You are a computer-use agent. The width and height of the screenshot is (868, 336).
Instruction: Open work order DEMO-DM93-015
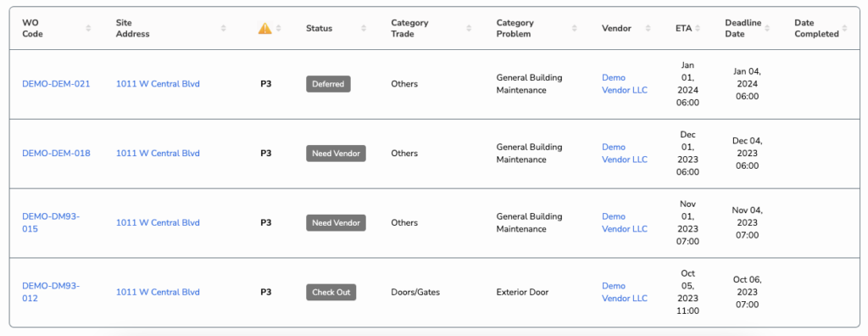[51, 223]
